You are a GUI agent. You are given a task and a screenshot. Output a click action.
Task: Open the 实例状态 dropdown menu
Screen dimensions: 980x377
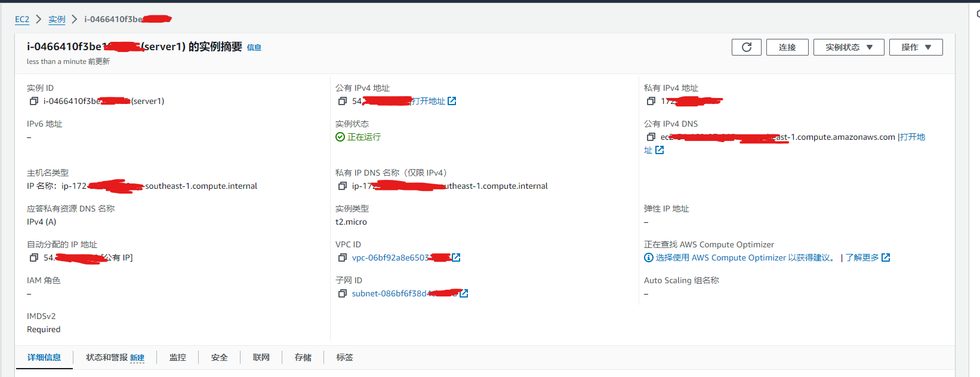pyautogui.click(x=848, y=47)
